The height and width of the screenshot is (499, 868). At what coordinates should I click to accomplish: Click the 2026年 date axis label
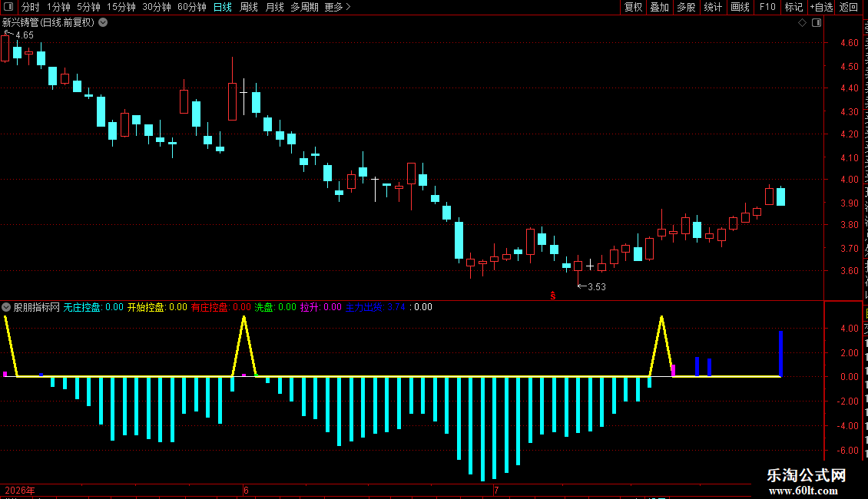point(20,491)
